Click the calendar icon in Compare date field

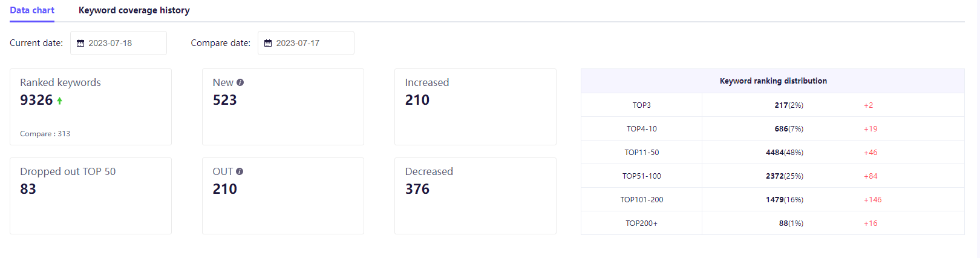tap(268, 43)
